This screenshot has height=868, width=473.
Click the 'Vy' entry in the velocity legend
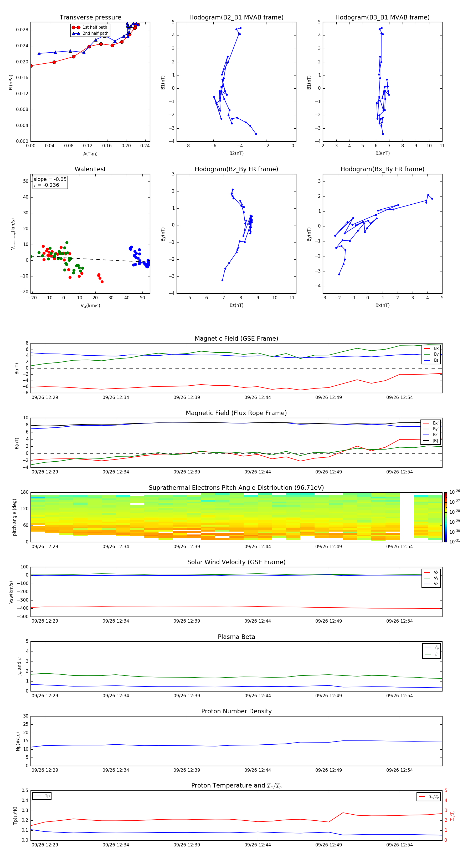431,578
